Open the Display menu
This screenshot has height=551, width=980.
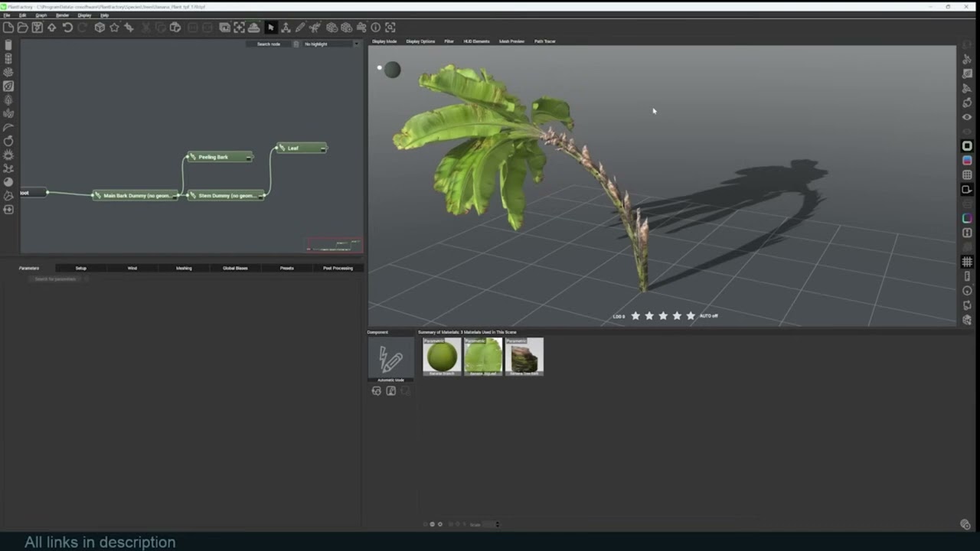[84, 15]
